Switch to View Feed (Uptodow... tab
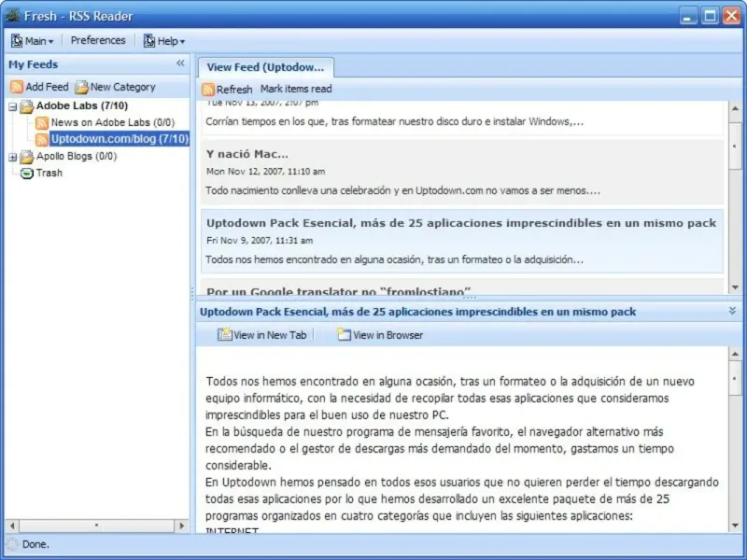Image resolution: width=747 pixels, height=560 pixels. 266,67
